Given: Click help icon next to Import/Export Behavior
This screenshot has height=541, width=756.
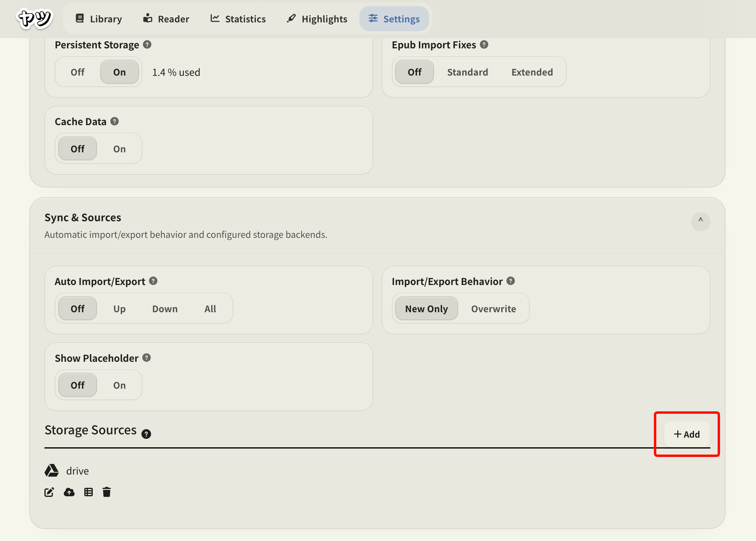Looking at the screenshot, I should pyautogui.click(x=511, y=281).
